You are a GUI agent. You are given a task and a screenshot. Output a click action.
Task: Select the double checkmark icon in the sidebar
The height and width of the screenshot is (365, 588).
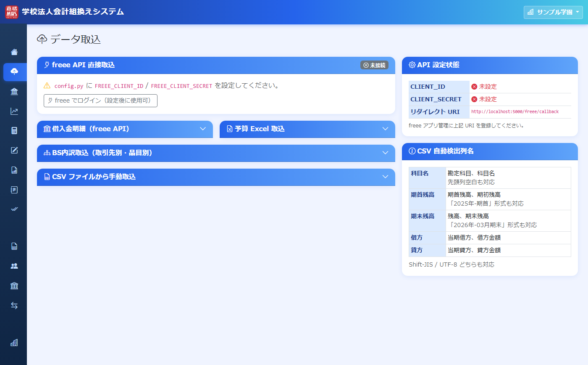click(14, 209)
